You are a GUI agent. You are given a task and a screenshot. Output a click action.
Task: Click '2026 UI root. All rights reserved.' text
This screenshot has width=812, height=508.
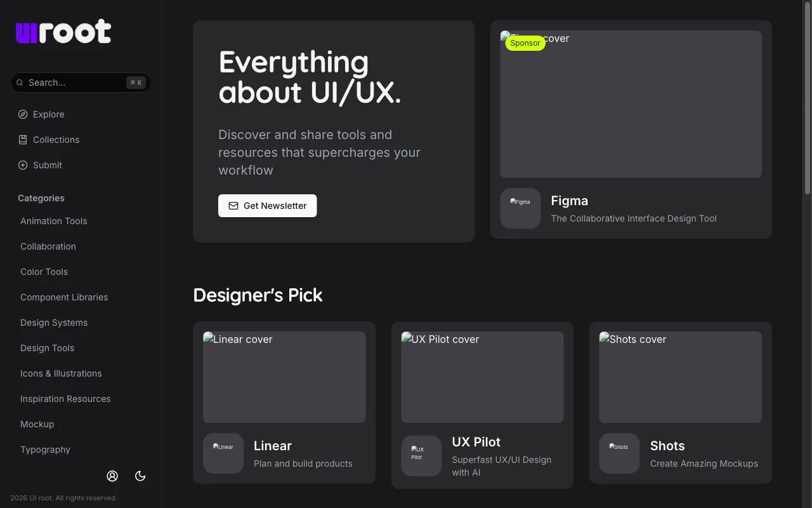pos(63,498)
